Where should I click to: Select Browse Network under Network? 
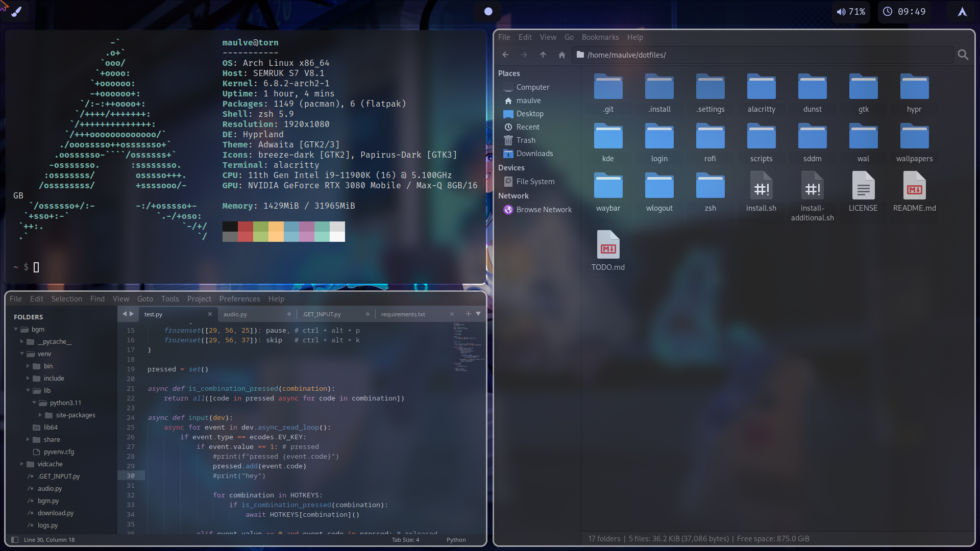[544, 209]
